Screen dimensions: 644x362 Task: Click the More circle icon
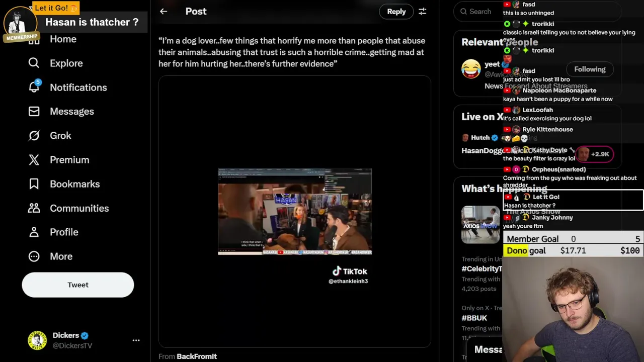pos(34,256)
